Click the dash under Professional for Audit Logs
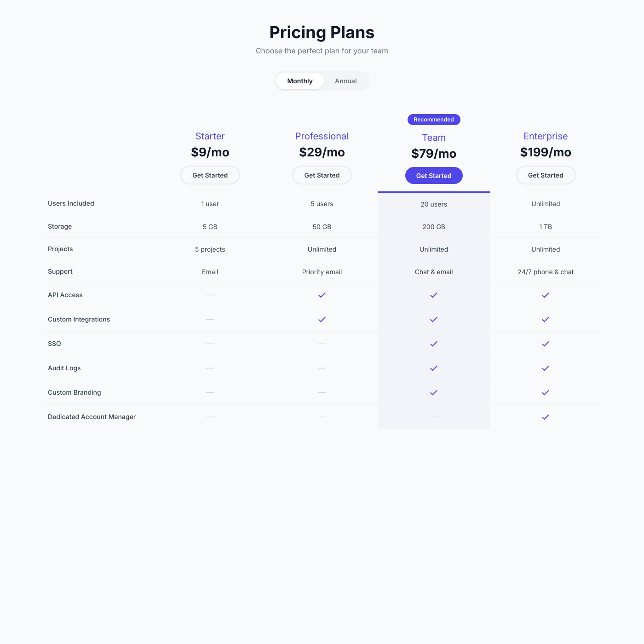Viewport: 644px width, 644px height. pos(322,368)
